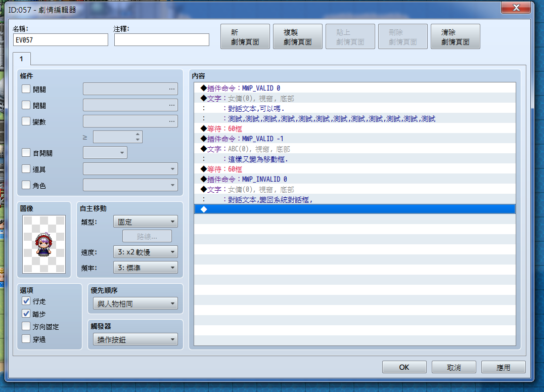Click the 新 劇情頁面 button
Screen dimensions: 544x392
coord(245,36)
